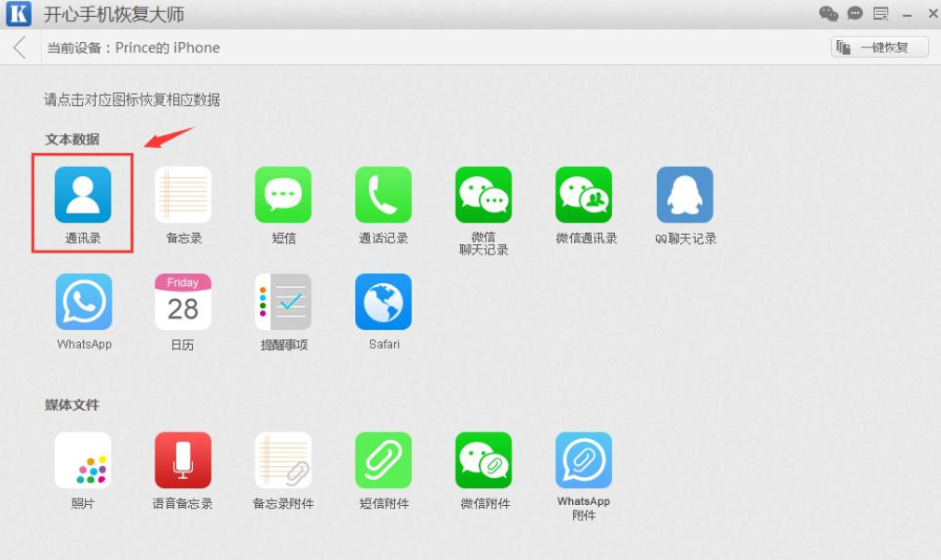Open the WhatsApp recovery icon
Viewport: 941px width, 560px height.
[84, 302]
